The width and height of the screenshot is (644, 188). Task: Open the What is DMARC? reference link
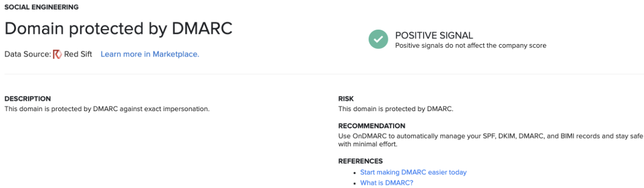coord(387,183)
